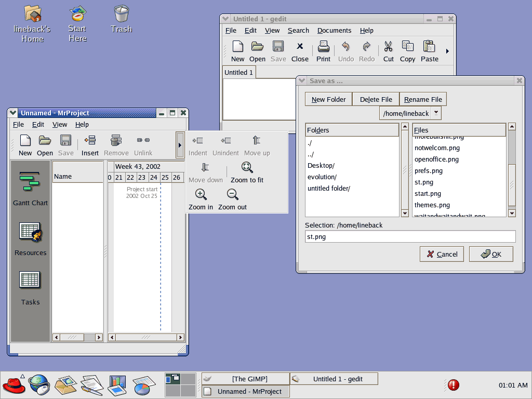Click Name column header in MrProject
Screen dimensions: 532x399
tap(78, 172)
